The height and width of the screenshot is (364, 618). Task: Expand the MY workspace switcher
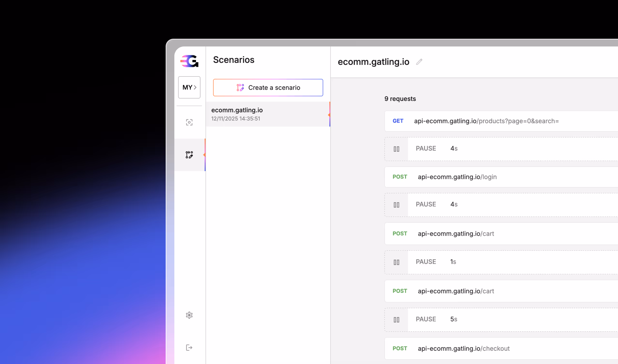tap(189, 87)
